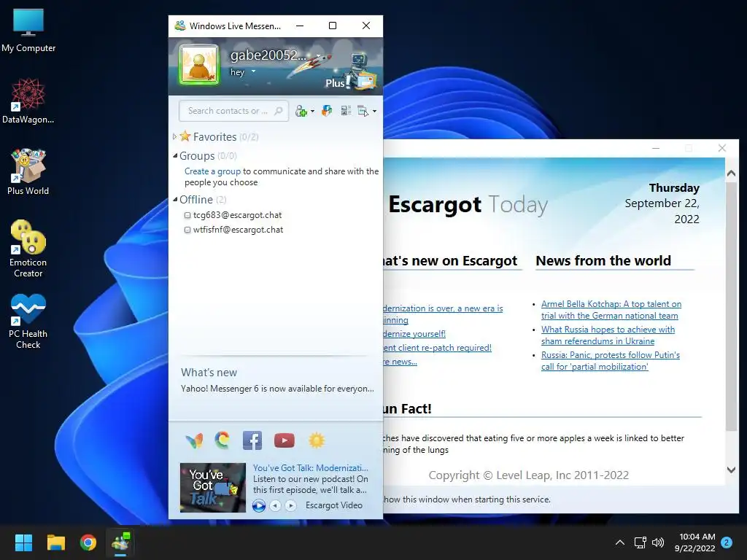Open Russia: Panic, protests follow Putin's link
Viewport: 747px width, 560px height.
coord(611,360)
